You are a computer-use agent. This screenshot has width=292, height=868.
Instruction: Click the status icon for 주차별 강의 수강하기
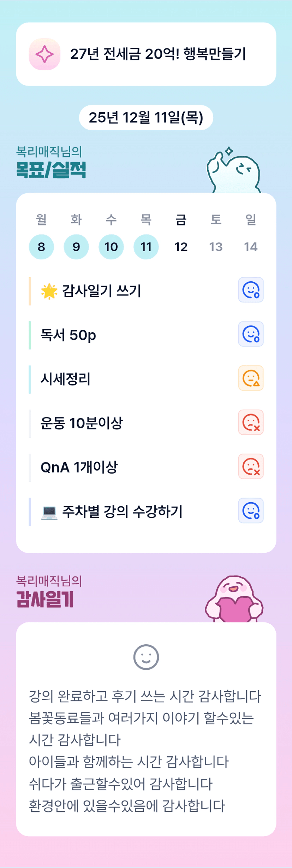coord(251,511)
